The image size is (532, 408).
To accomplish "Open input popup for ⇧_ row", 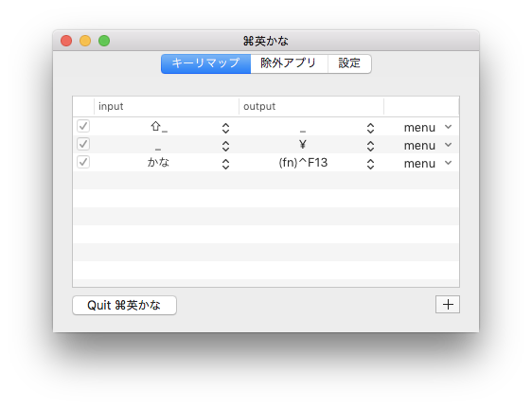I will (225, 128).
